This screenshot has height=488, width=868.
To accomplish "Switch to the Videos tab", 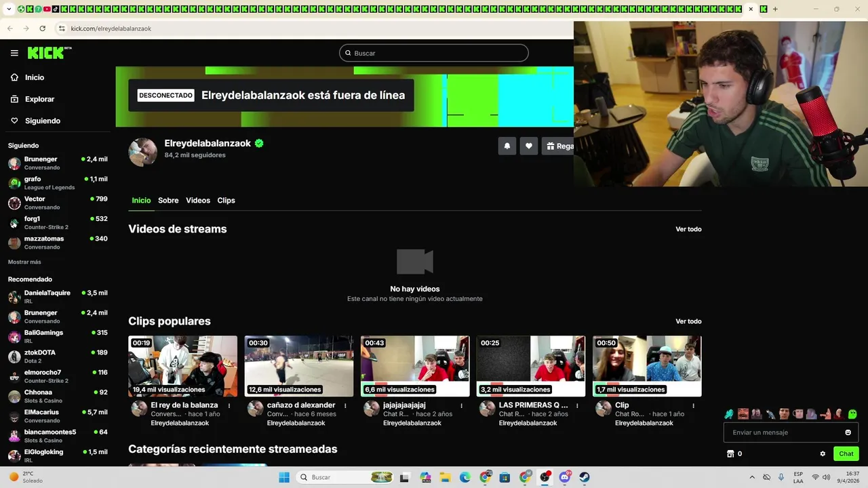I will pos(198,201).
